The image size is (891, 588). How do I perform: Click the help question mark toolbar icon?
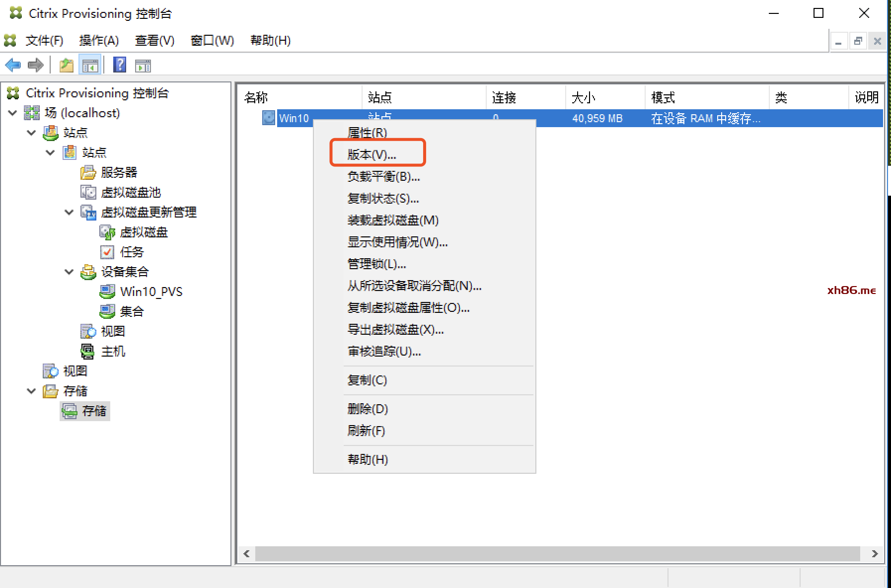coord(120,65)
